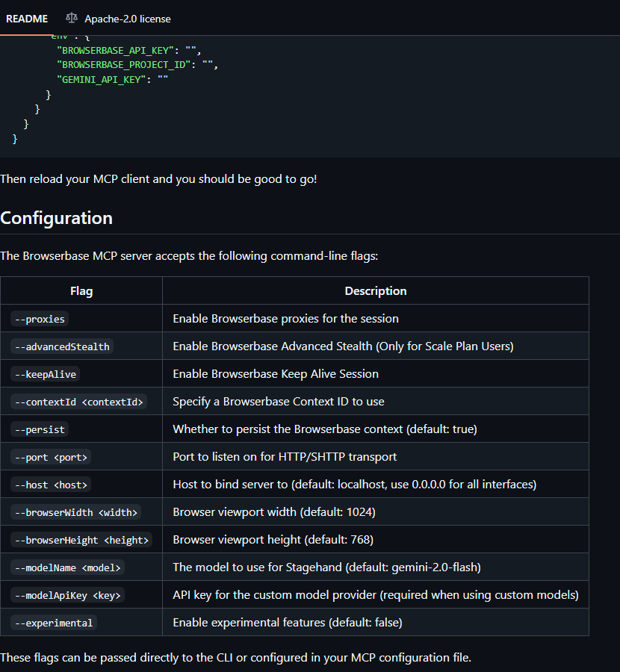Click the --browserWidth <width> flag
The image size is (620, 672).
click(x=76, y=512)
